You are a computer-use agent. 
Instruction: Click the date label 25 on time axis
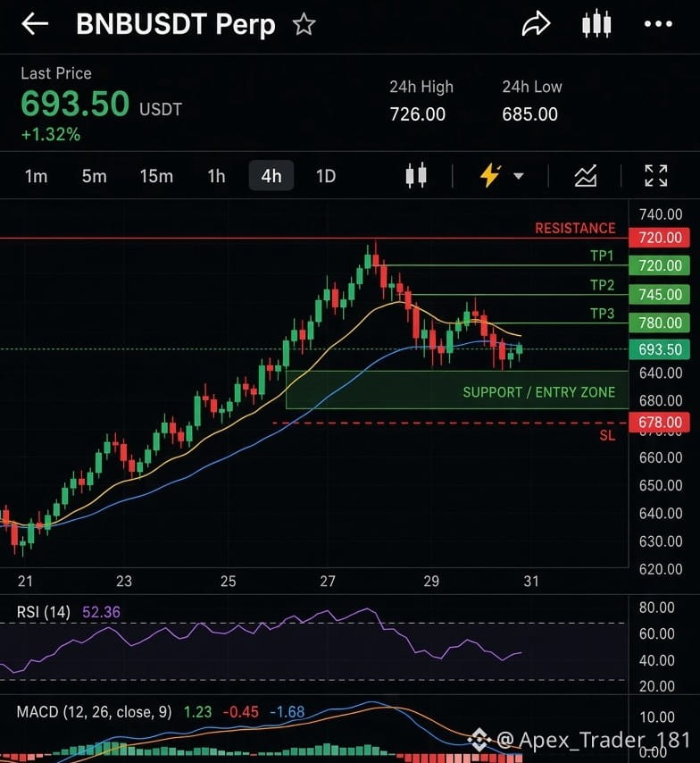229,581
